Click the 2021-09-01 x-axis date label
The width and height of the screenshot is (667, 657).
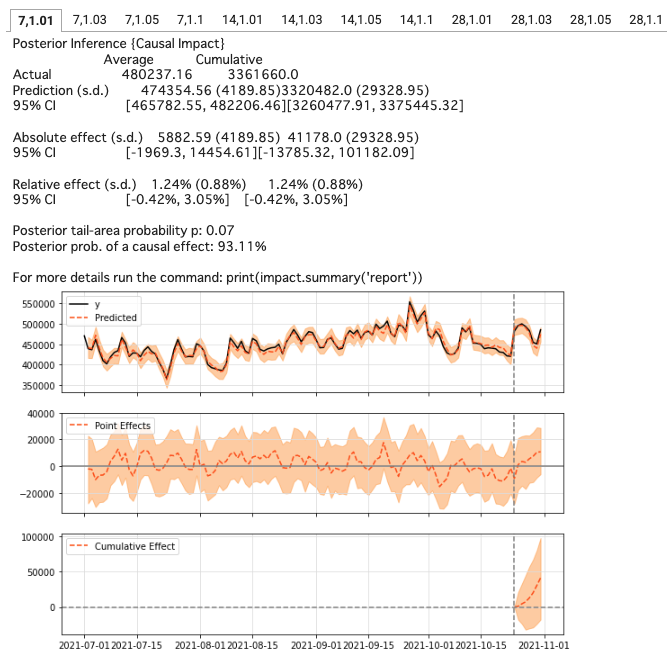coord(316,646)
